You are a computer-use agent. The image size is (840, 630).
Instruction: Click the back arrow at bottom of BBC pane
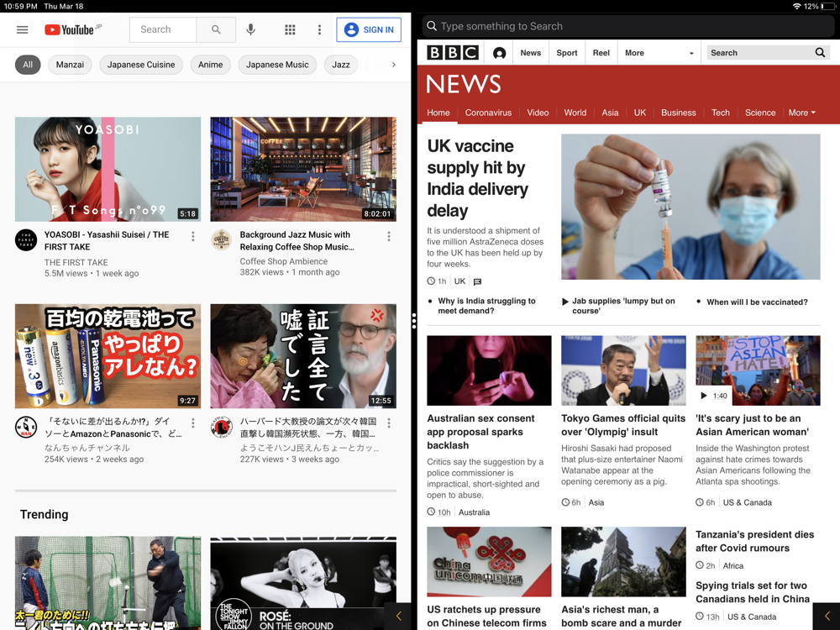[x=827, y=616]
